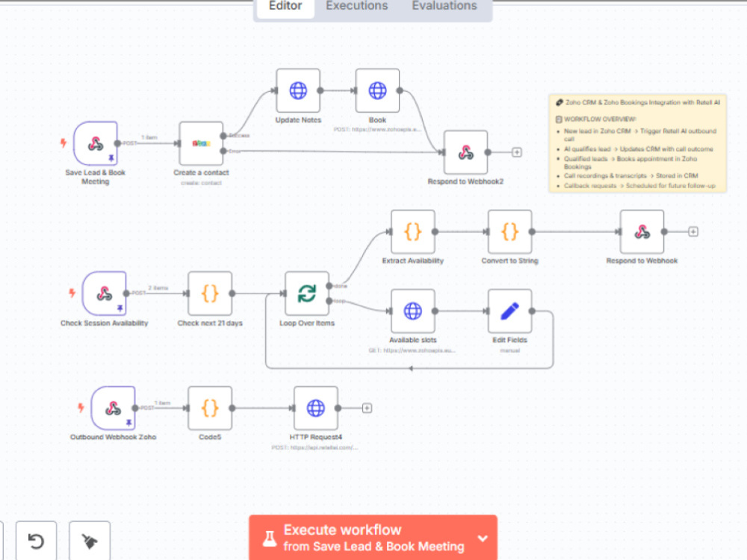The height and width of the screenshot is (560, 747).
Task: Select the Save Lead & Book Meeting webhook node
Action: pos(96,143)
